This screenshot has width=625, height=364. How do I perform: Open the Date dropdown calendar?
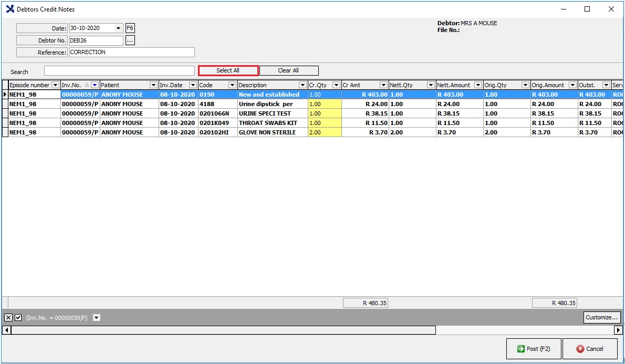pyautogui.click(x=118, y=28)
